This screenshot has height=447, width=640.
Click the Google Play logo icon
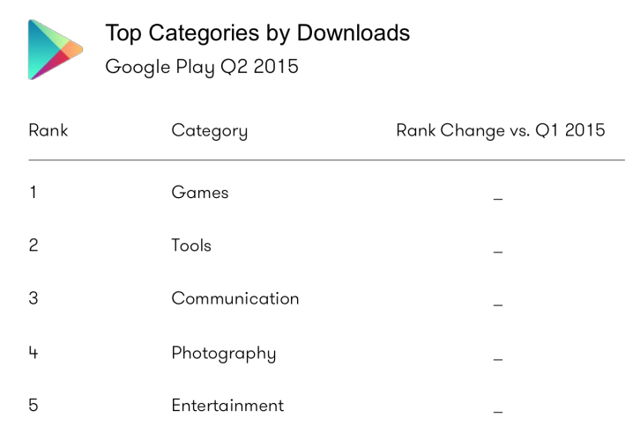coord(55,50)
